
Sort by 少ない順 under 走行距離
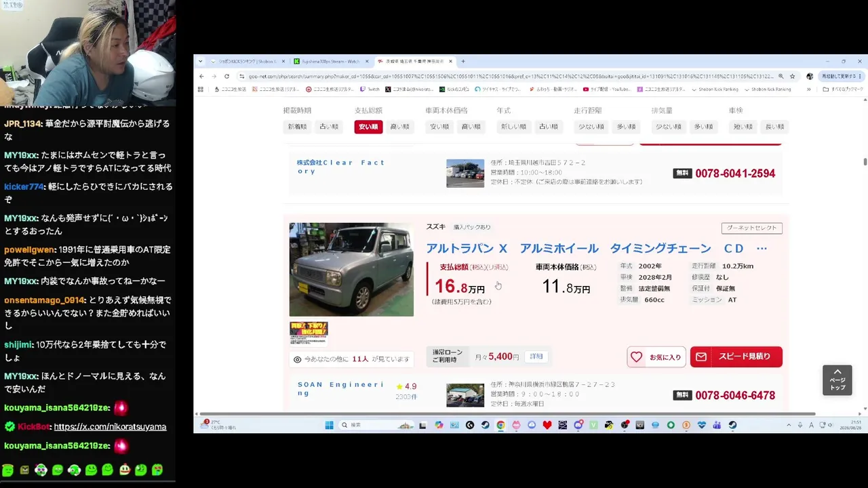click(591, 127)
